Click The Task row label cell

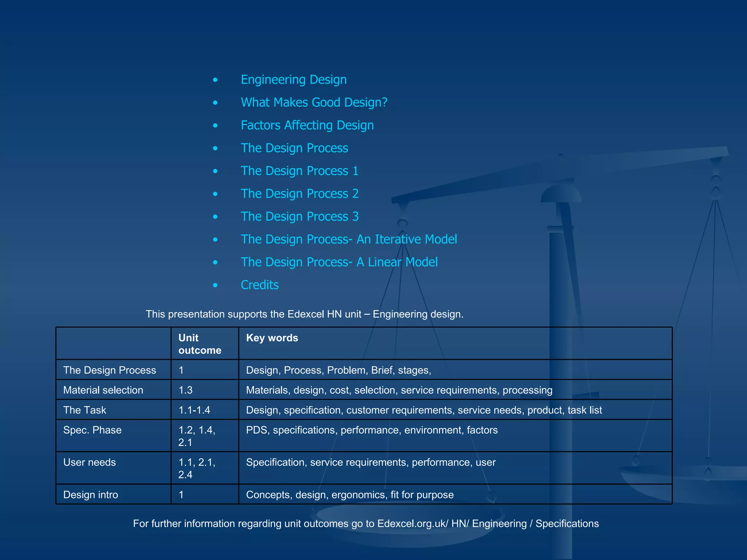85,410
